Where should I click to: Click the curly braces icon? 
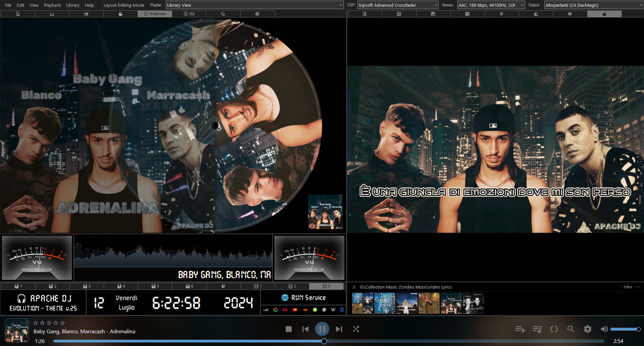pyautogui.click(x=554, y=329)
